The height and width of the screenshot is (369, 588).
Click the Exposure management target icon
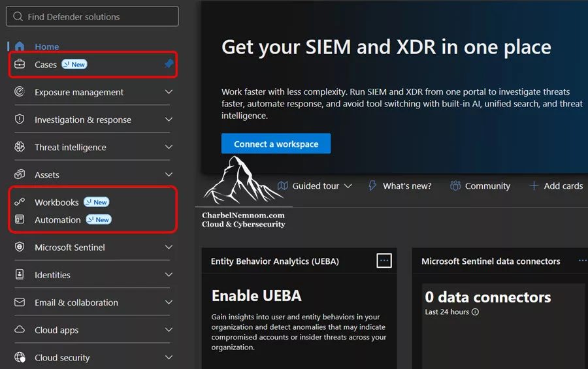click(20, 91)
